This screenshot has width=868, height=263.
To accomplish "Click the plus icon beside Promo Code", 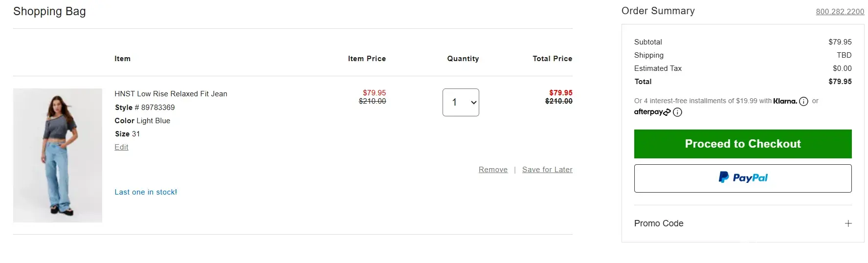I will [x=848, y=223].
